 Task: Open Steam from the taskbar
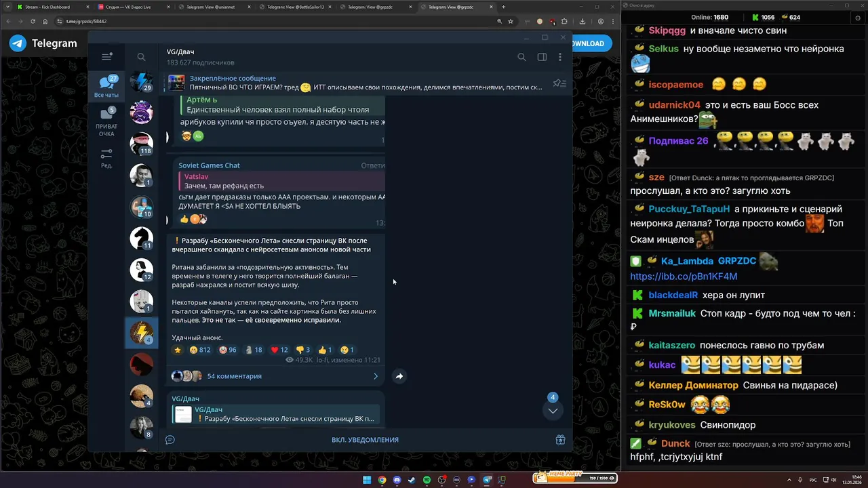[412, 480]
